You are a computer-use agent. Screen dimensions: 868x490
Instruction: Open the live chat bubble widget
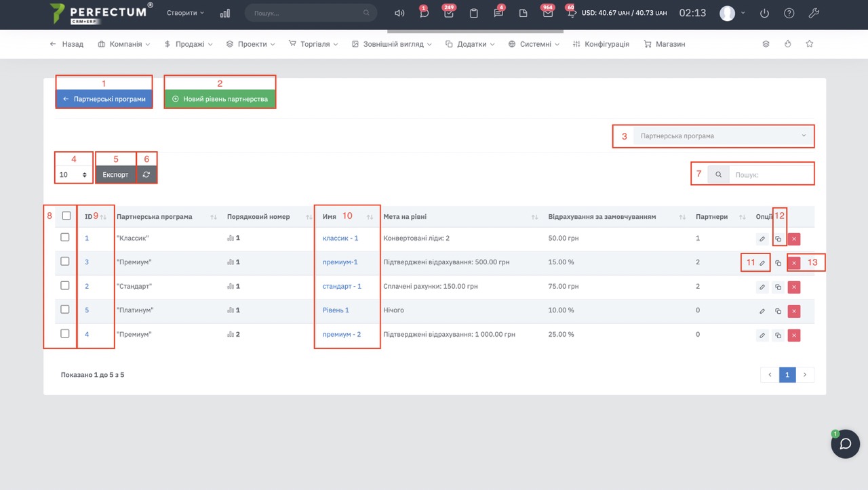[x=845, y=444]
